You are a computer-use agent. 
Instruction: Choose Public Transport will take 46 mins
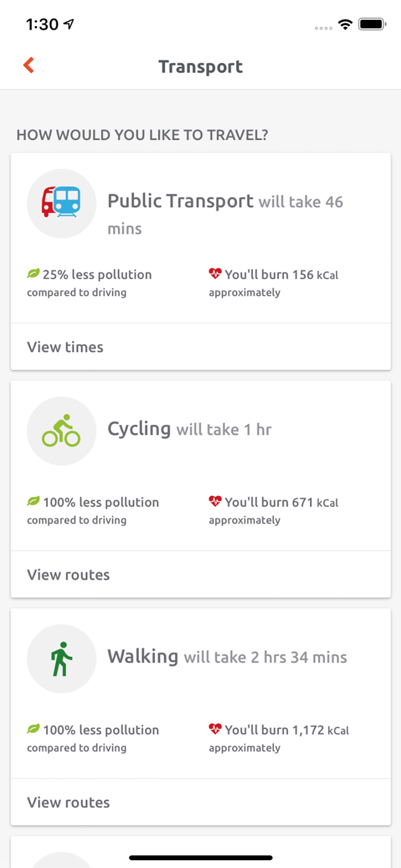[225, 214]
